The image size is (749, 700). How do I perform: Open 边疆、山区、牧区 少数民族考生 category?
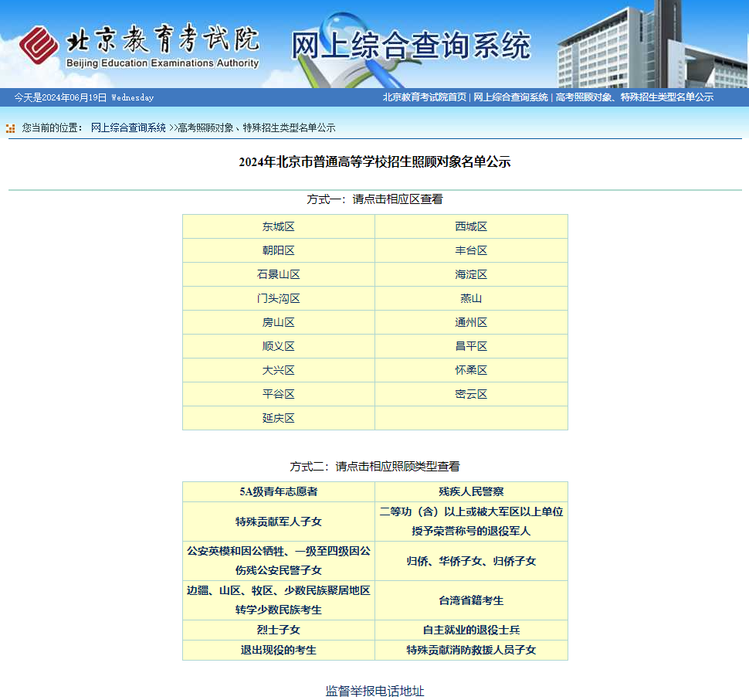(x=279, y=600)
